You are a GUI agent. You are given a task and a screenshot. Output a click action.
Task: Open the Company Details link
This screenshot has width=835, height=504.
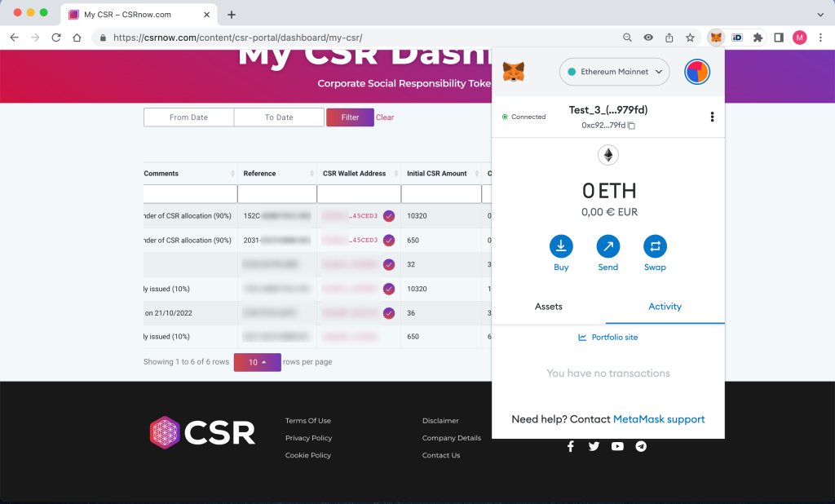point(452,438)
